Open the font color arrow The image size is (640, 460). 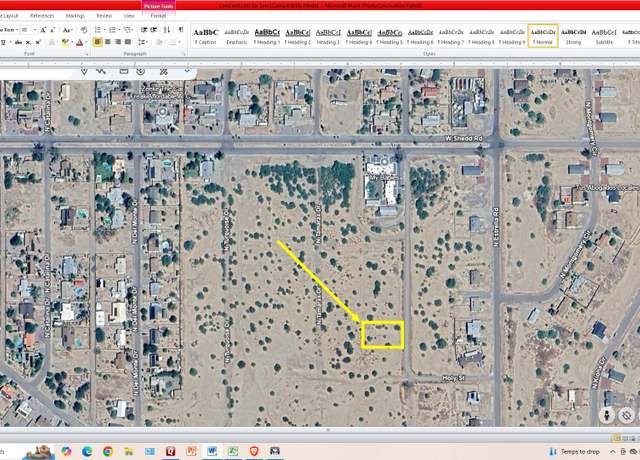pos(86,42)
